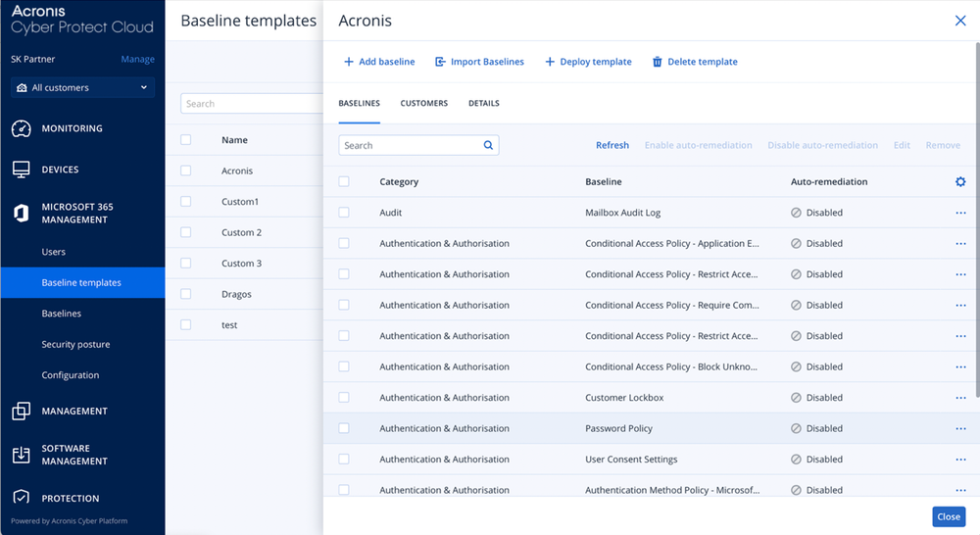Click the Protection shield icon
Image resolution: width=980 pixels, height=535 pixels.
pyautogui.click(x=22, y=498)
